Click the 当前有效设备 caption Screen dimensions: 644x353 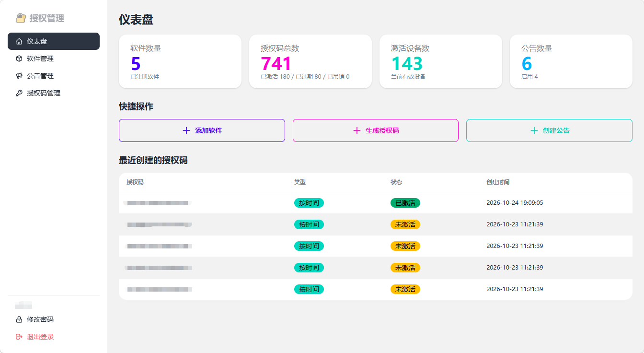click(x=408, y=77)
